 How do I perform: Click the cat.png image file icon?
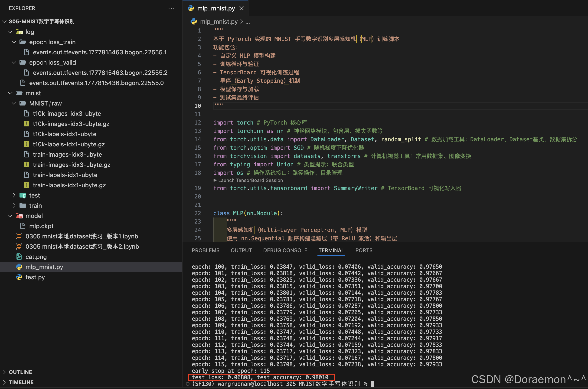(x=19, y=257)
